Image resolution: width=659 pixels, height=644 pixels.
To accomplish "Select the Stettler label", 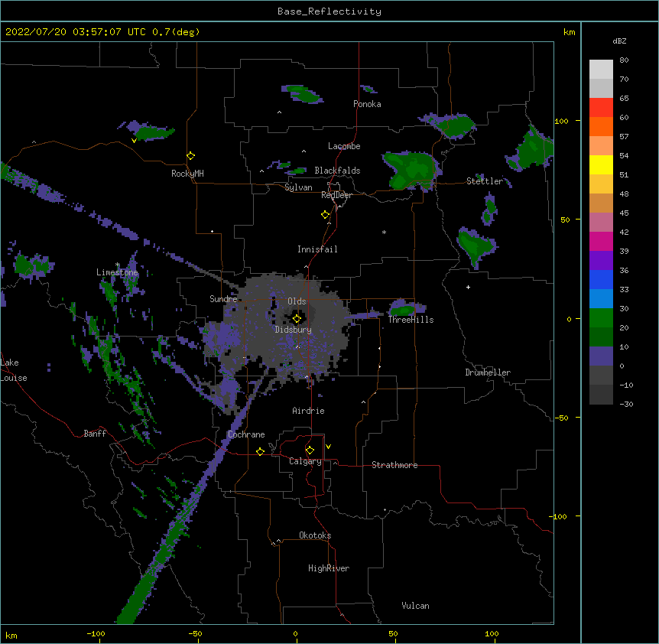I will point(485,181).
